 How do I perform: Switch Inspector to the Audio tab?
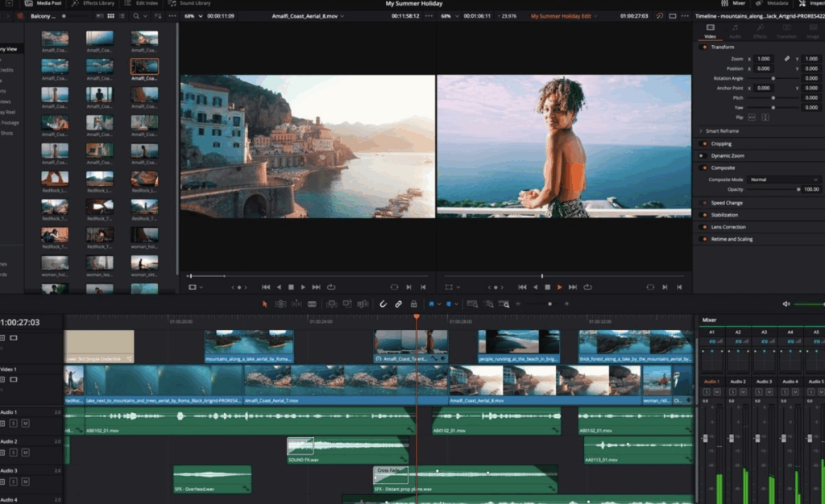pos(735,31)
